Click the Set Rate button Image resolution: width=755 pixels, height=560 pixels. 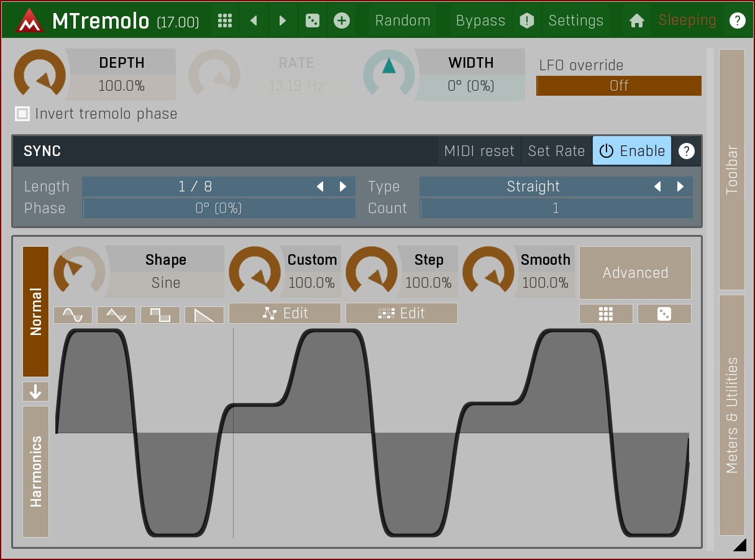coord(556,151)
